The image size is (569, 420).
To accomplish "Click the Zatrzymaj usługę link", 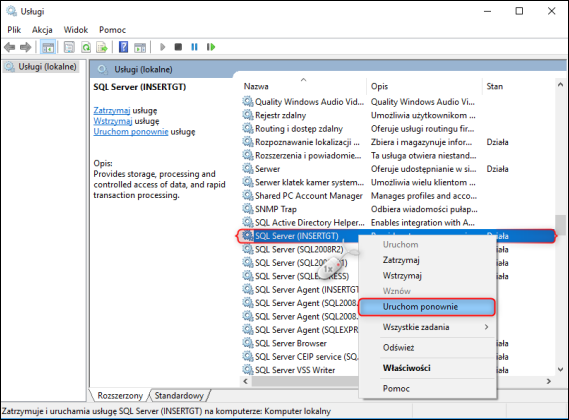I will tap(112, 110).
